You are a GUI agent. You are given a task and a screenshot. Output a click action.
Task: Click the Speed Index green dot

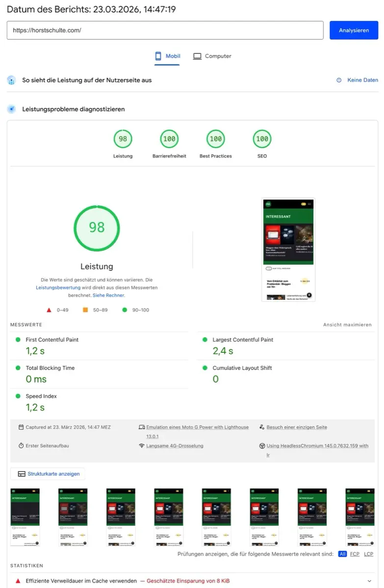[x=18, y=396]
